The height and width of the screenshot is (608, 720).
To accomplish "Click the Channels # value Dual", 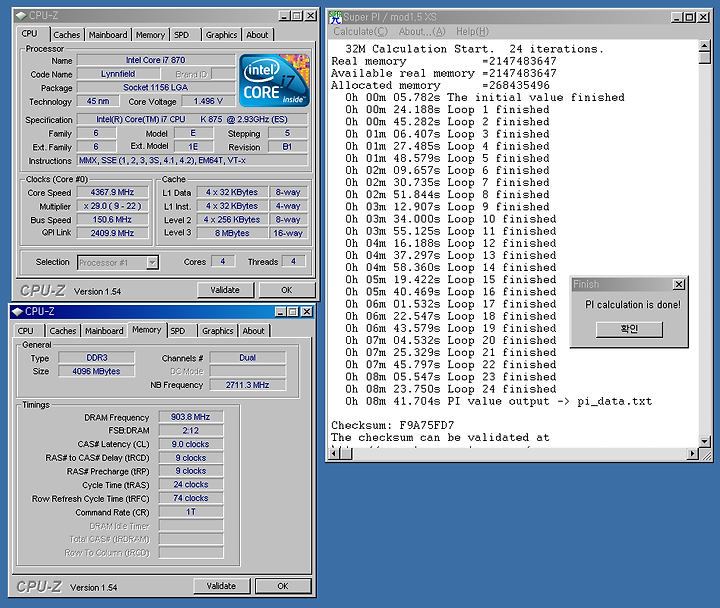I will click(248, 358).
